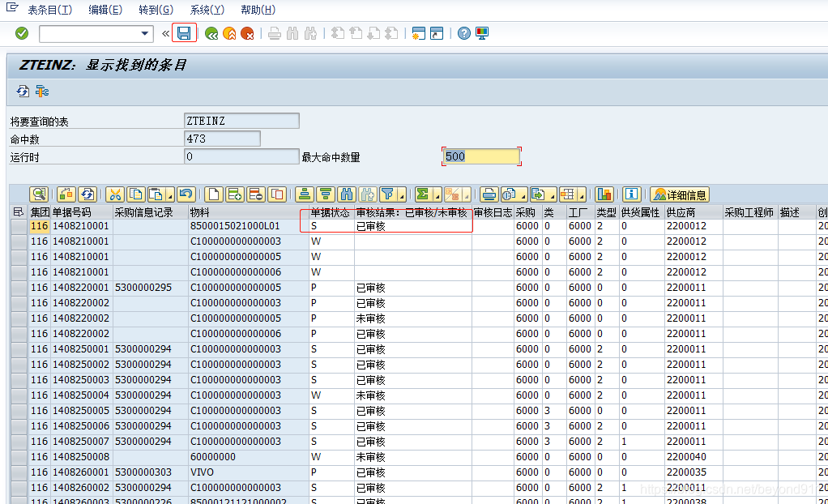
Task: Click the blue Information icon in grid toolbar
Action: pyautogui.click(x=632, y=194)
